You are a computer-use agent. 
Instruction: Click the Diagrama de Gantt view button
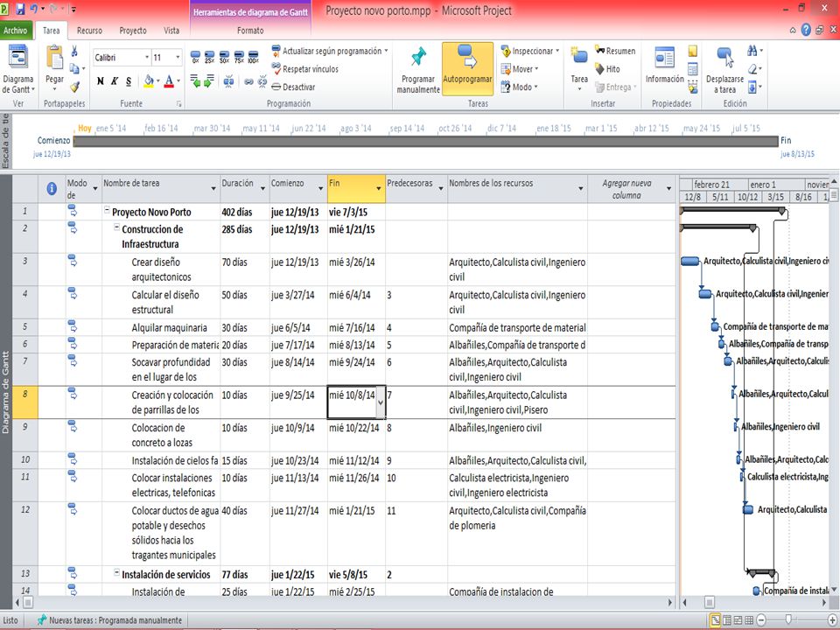point(18,69)
